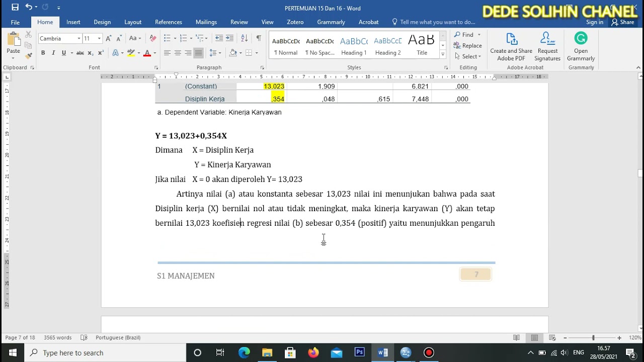
Task: Open the Change Case dropdown
Action: pyautogui.click(x=135, y=38)
